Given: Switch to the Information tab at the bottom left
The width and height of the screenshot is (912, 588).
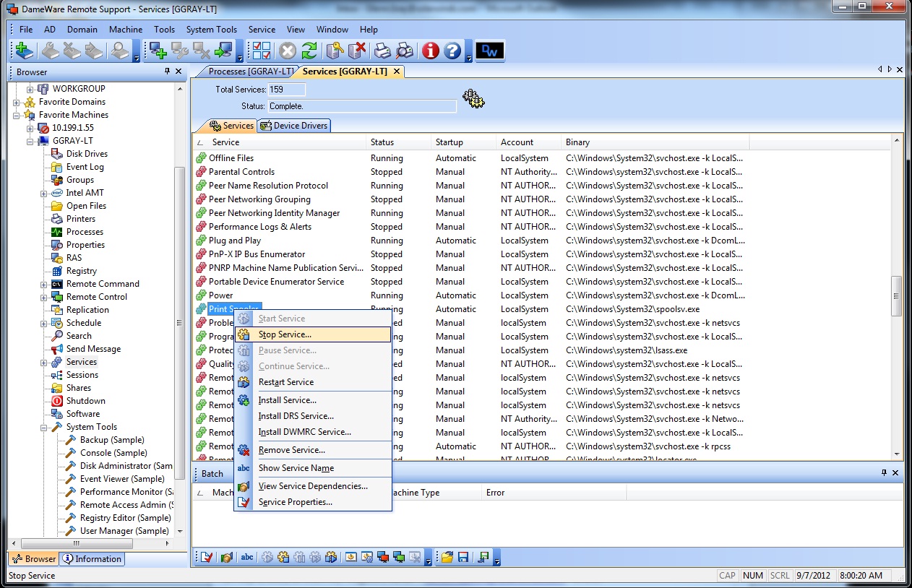Looking at the screenshot, I should coord(92,559).
